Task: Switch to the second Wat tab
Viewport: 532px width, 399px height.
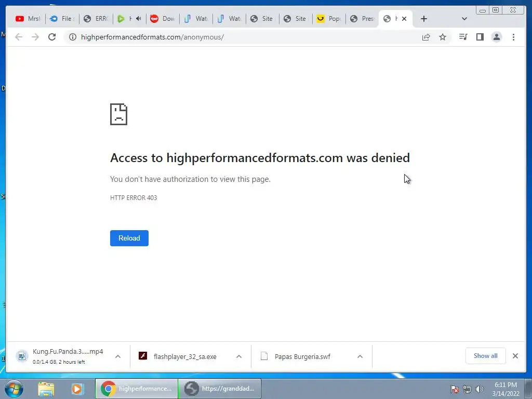Action: [x=229, y=19]
